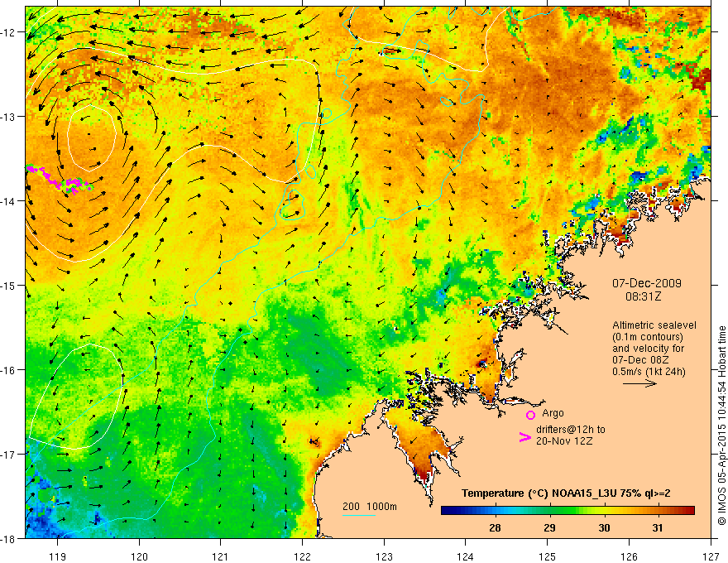The image size is (728, 563).
Task: Click the 'Altimetric sealevel' legend text
Action: click(654, 325)
